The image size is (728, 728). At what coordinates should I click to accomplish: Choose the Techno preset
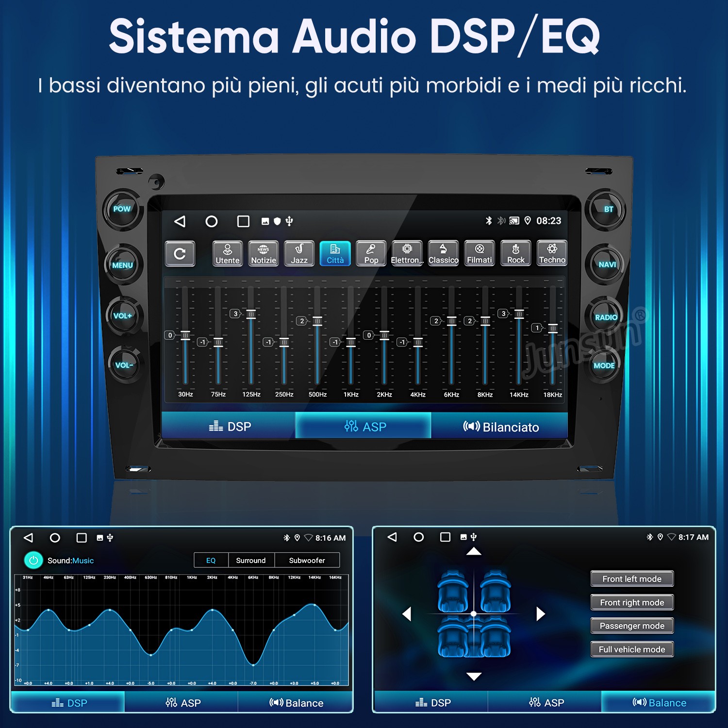(552, 253)
